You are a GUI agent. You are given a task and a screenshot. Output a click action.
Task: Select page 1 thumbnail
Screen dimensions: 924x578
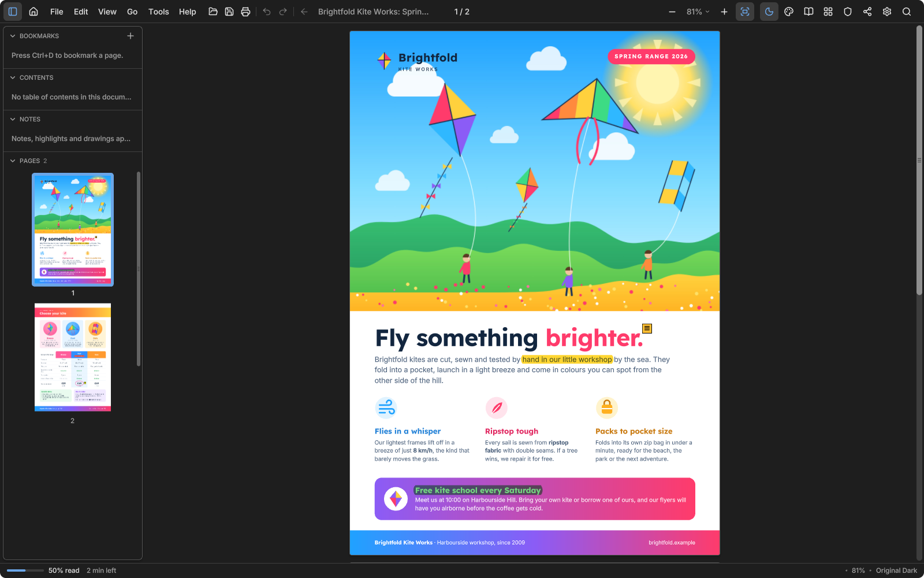(73, 229)
